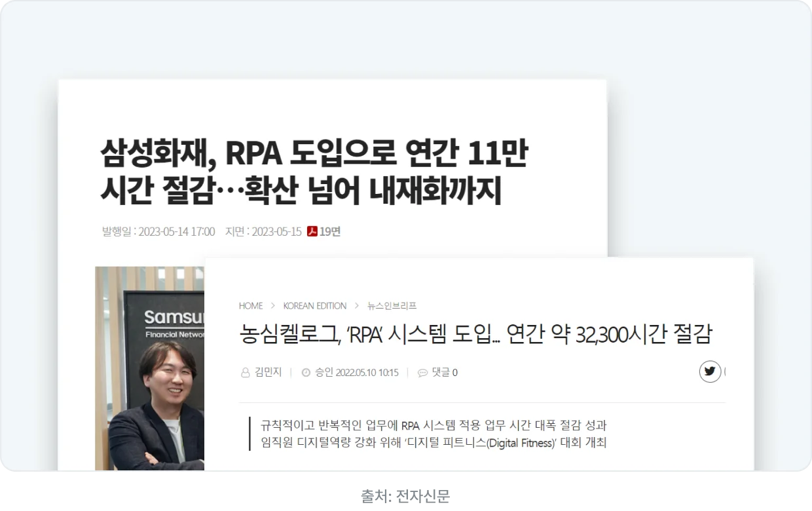The width and height of the screenshot is (812, 511).
Task: Open KOREAN EDITION breadcrumb section
Action: point(315,306)
